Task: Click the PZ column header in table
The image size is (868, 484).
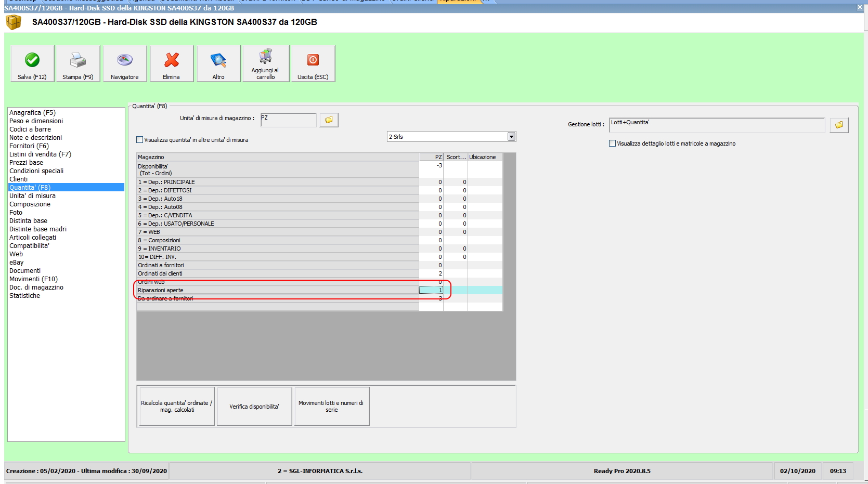Action: (x=431, y=157)
